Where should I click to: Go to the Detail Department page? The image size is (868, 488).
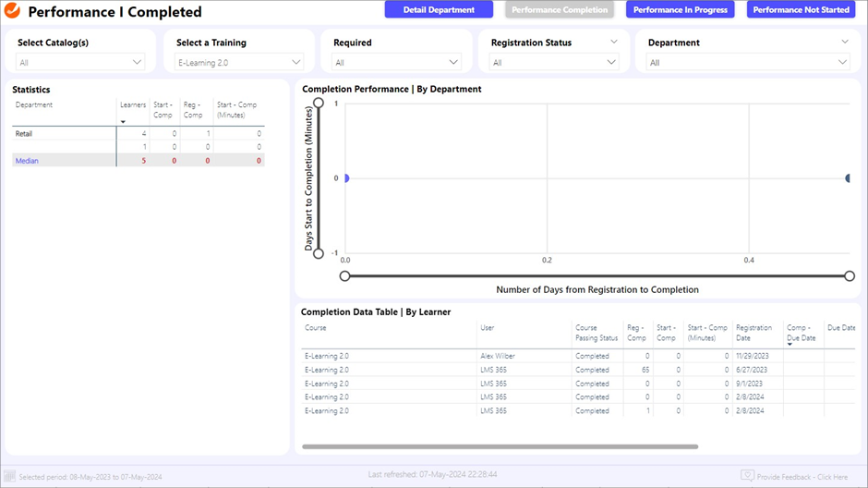pos(439,10)
